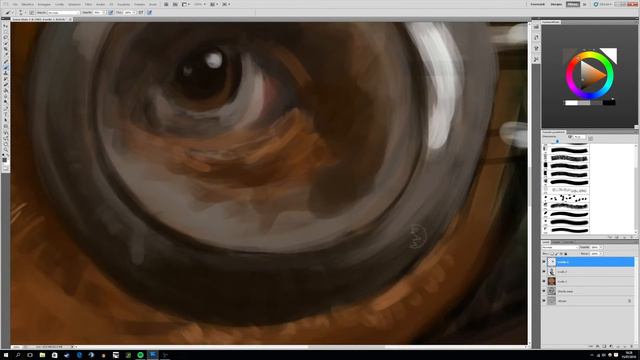Open the green Spotify icon on taskbar
This screenshot has height=360, width=640.
click(140, 355)
